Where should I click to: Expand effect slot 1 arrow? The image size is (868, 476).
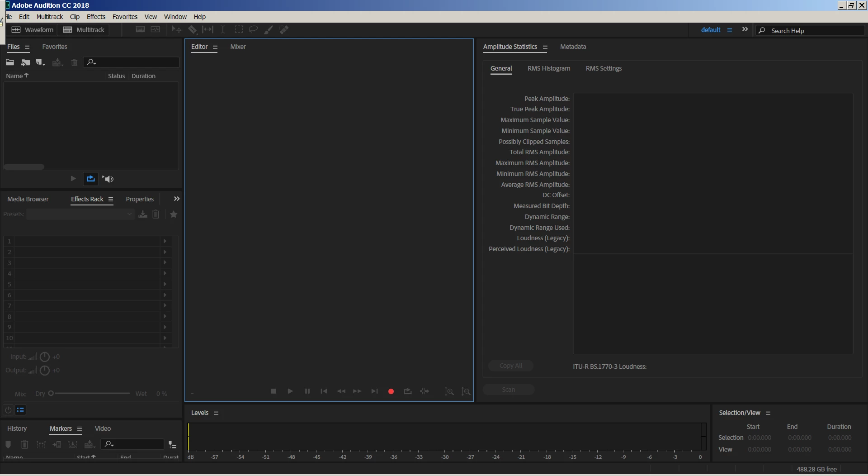coord(165,241)
